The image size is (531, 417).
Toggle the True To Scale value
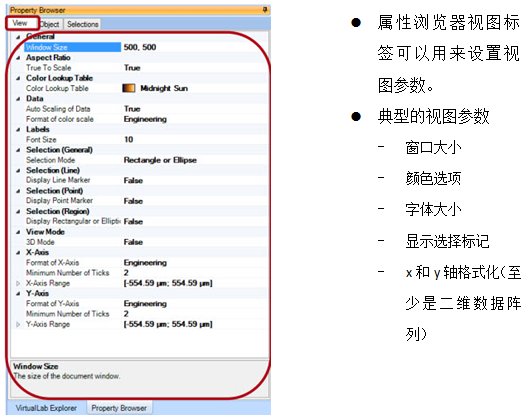(195, 68)
